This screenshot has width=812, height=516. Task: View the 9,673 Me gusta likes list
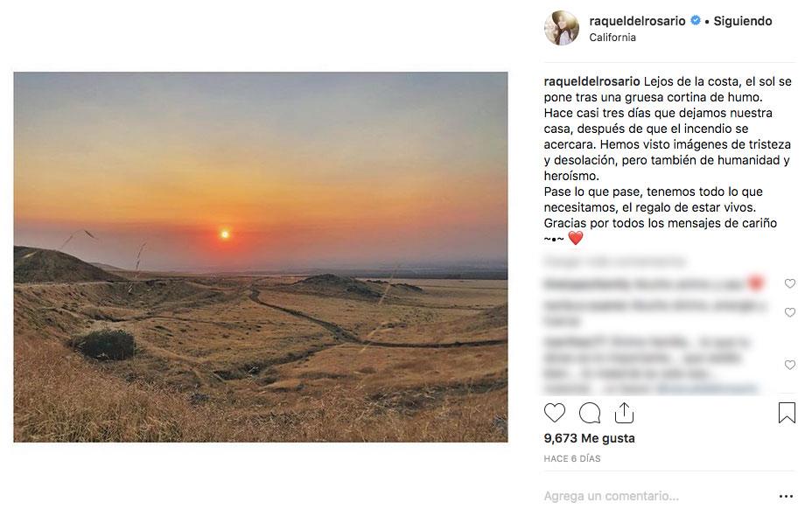point(589,438)
